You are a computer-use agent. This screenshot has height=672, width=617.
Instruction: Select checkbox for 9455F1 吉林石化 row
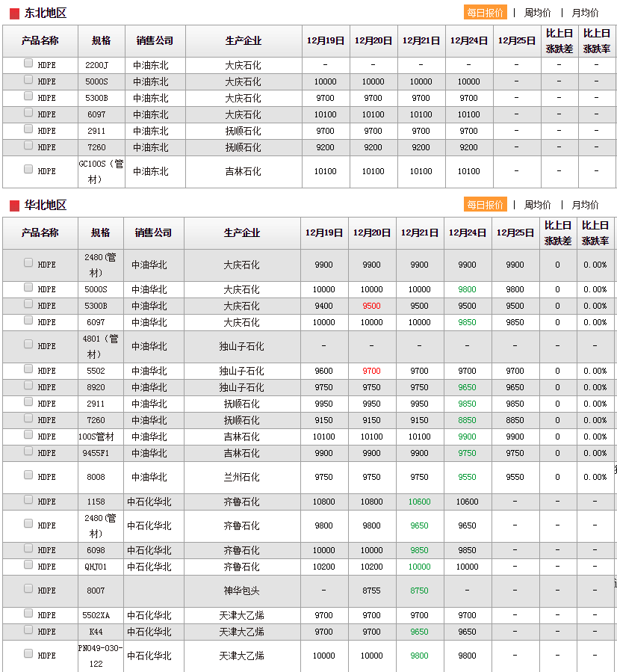pos(28,451)
